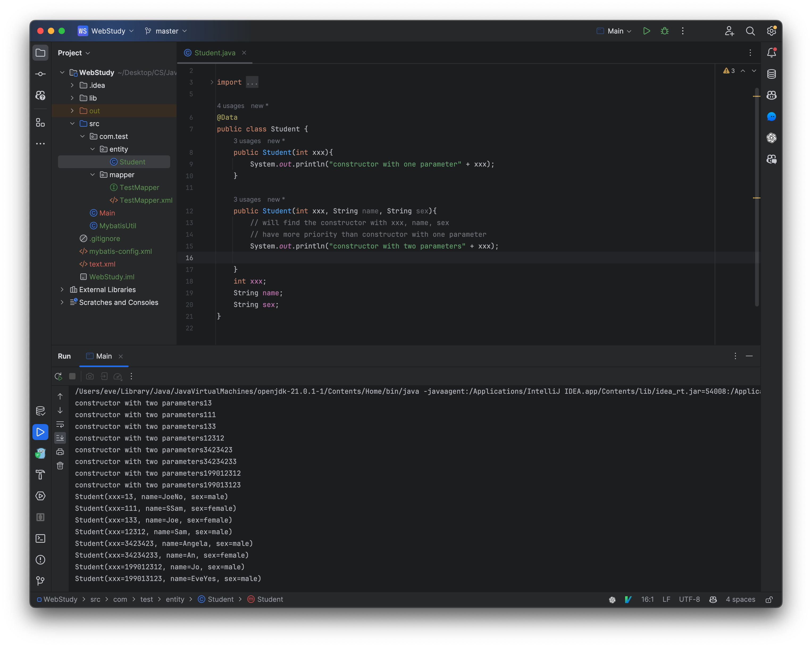
Task: Clear the console output
Action: pyautogui.click(x=60, y=466)
